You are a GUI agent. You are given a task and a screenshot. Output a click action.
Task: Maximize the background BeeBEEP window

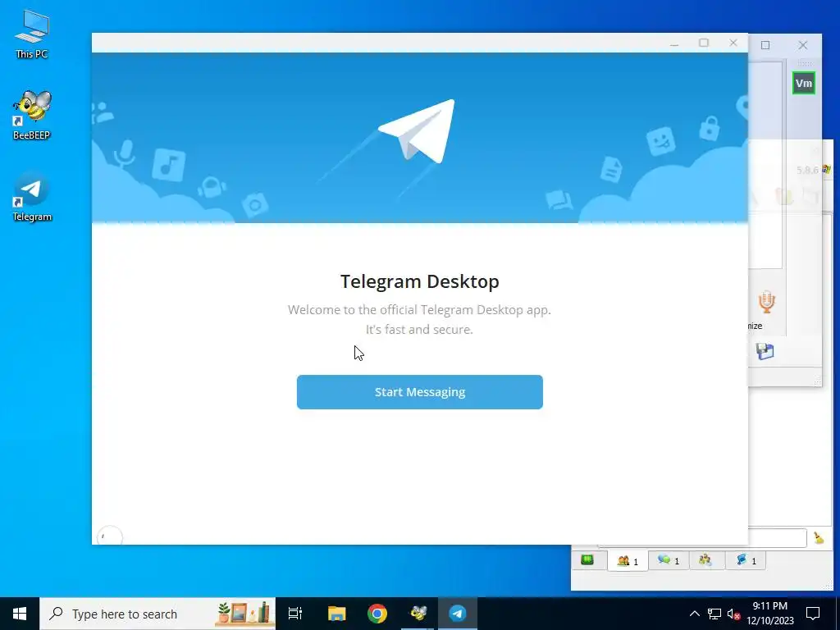765,45
